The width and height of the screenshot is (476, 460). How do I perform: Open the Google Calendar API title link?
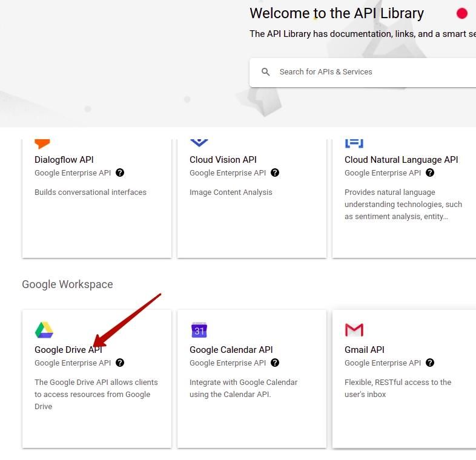[x=231, y=350]
